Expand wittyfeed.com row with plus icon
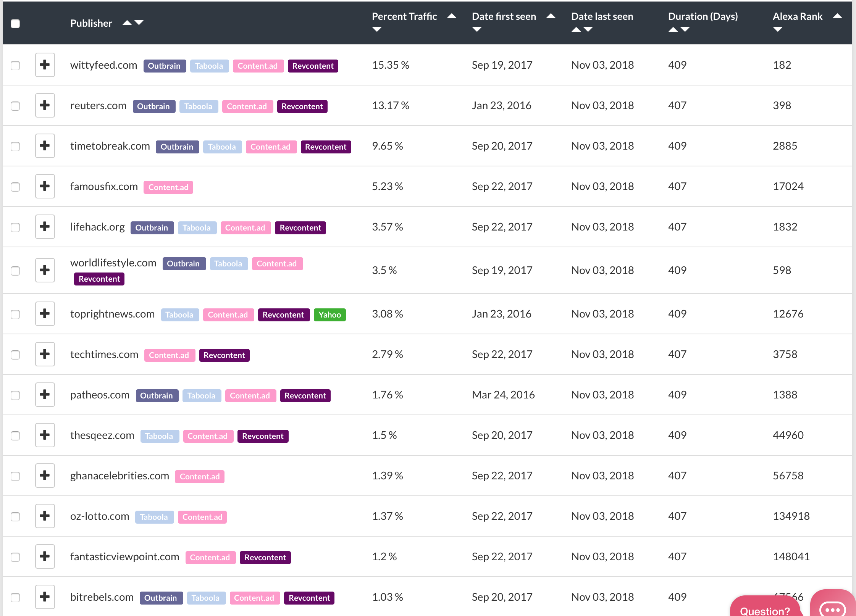856x616 pixels. (45, 65)
